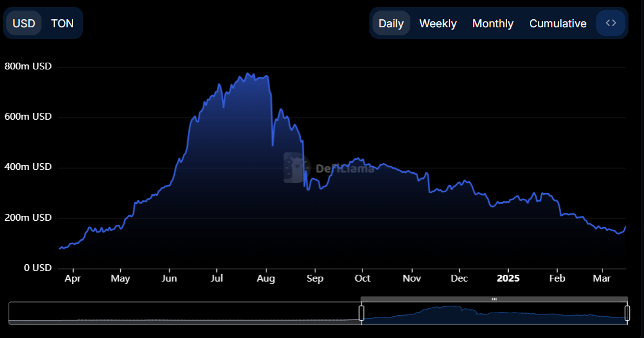Click the Nov label on time axis

tap(412, 278)
